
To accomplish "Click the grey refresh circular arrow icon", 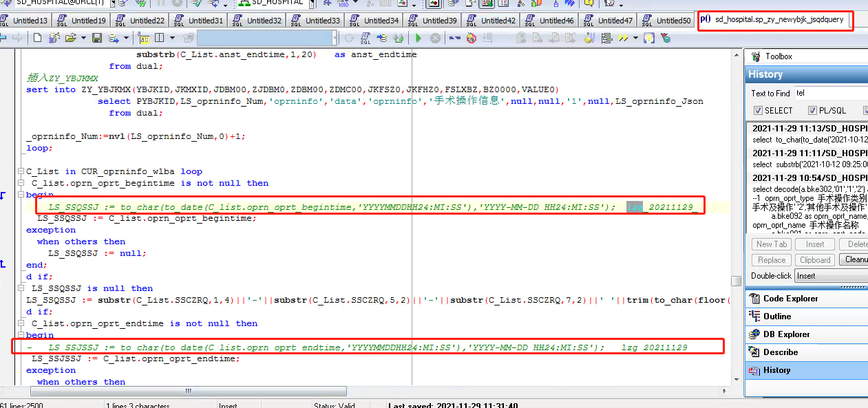I will pyautogui.click(x=349, y=38).
